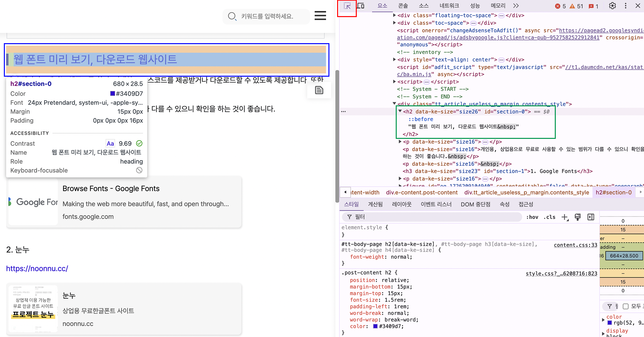Open the 계산됨 styles subtab
This screenshot has width=644, height=337.
(x=375, y=204)
